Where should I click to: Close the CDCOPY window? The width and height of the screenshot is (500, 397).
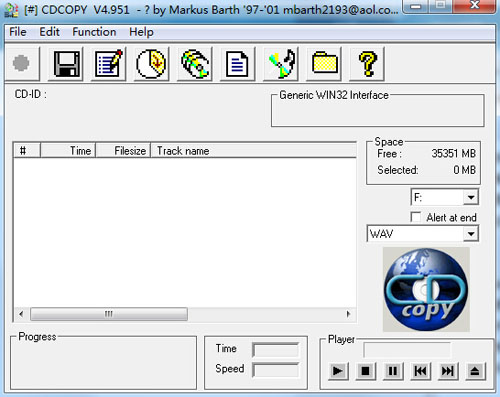(475, 6)
